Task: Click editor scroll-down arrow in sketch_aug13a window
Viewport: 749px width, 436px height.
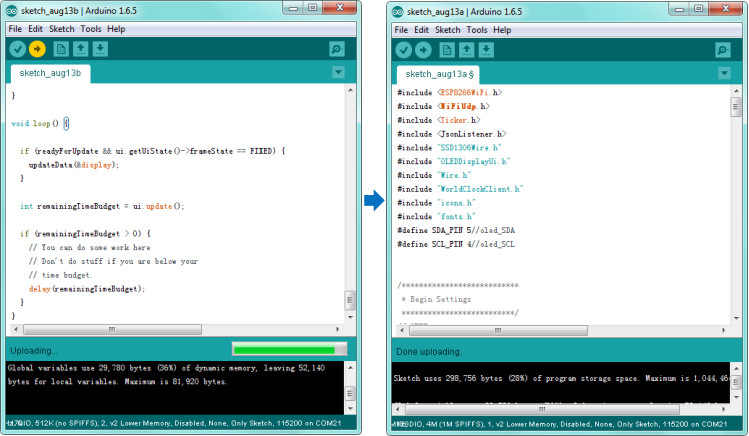Action: pos(736,318)
